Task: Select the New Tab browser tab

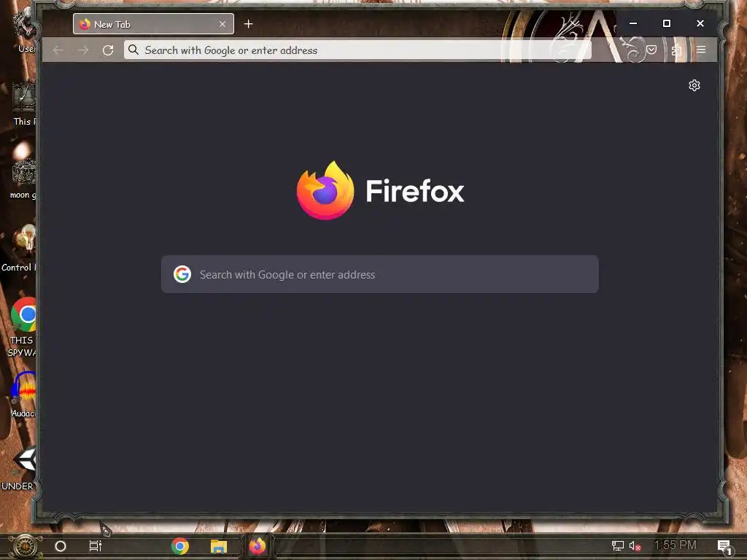Action: [153, 24]
